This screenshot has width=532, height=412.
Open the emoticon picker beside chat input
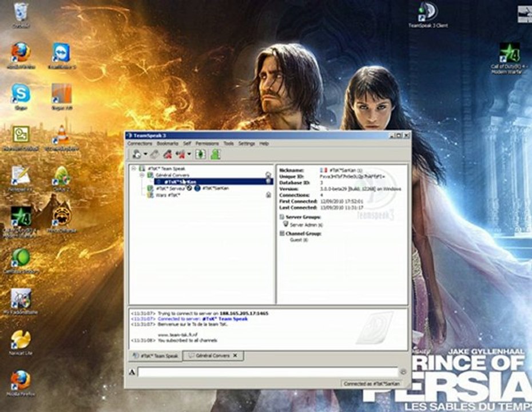[x=403, y=372]
